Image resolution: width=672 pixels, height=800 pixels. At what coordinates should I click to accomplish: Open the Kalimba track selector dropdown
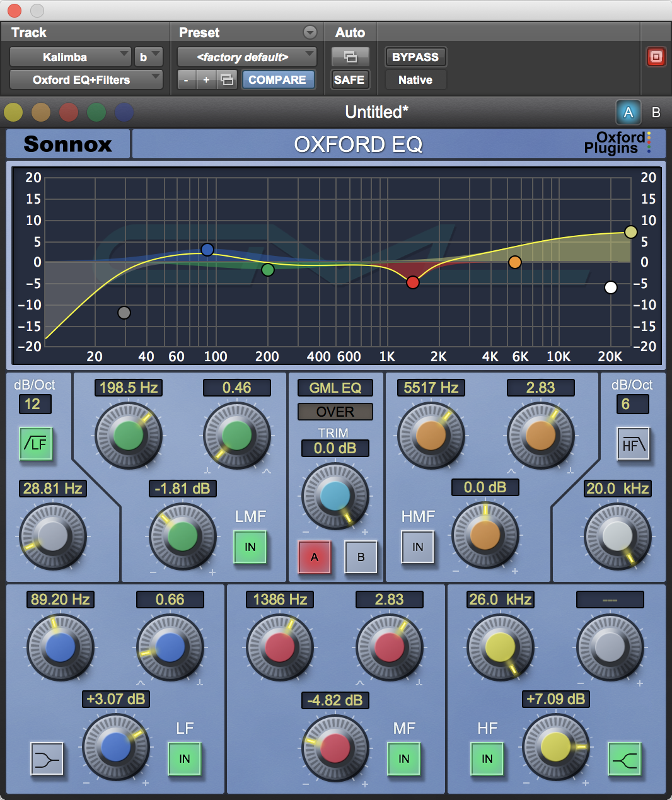click(x=70, y=57)
